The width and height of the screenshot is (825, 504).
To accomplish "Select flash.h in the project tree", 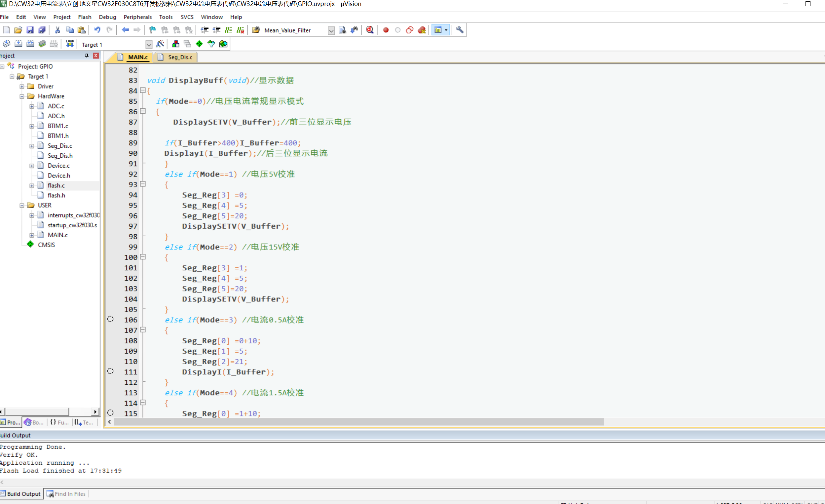I will [x=56, y=195].
